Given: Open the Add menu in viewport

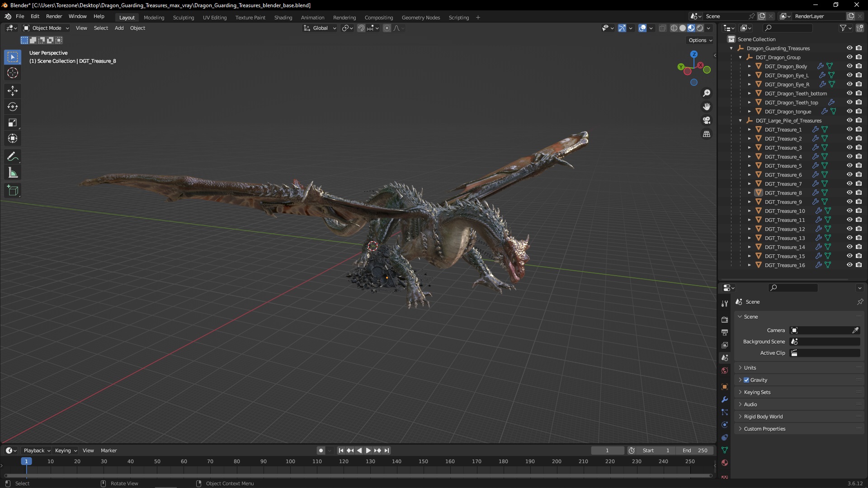Looking at the screenshot, I should tap(119, 28).
